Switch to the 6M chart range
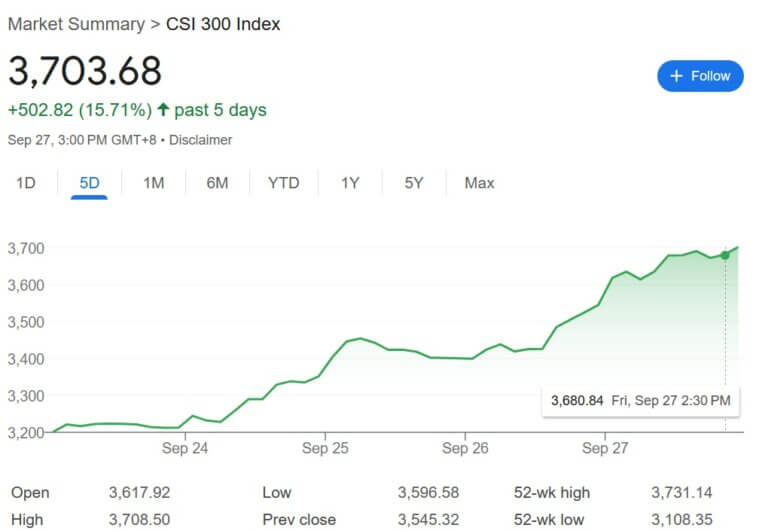This screenshot has width=768, height=531. [x=217, y=183]
